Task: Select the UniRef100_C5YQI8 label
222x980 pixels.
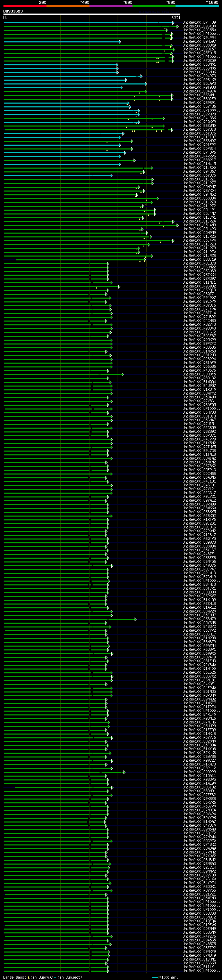Action: (x=199, y=130)
